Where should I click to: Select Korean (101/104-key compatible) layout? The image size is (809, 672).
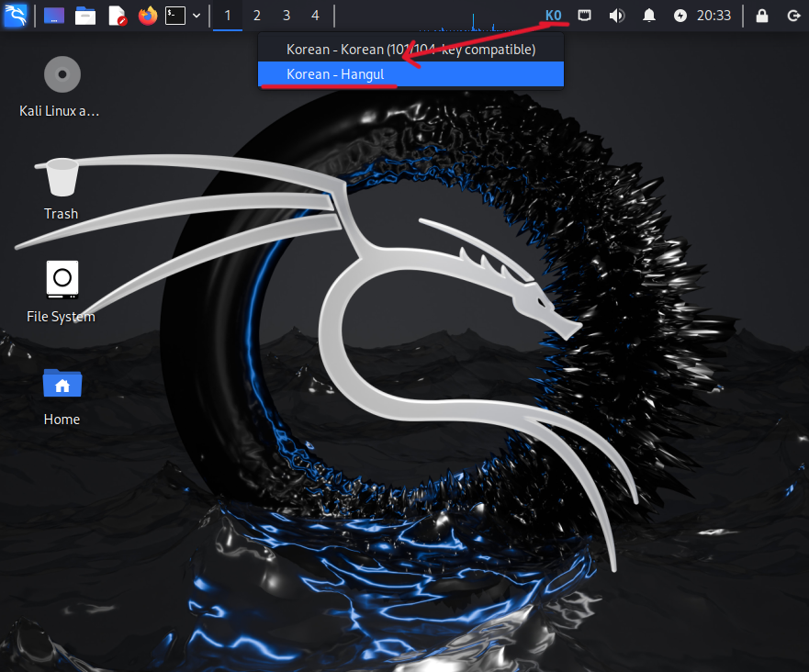(410, 50)
